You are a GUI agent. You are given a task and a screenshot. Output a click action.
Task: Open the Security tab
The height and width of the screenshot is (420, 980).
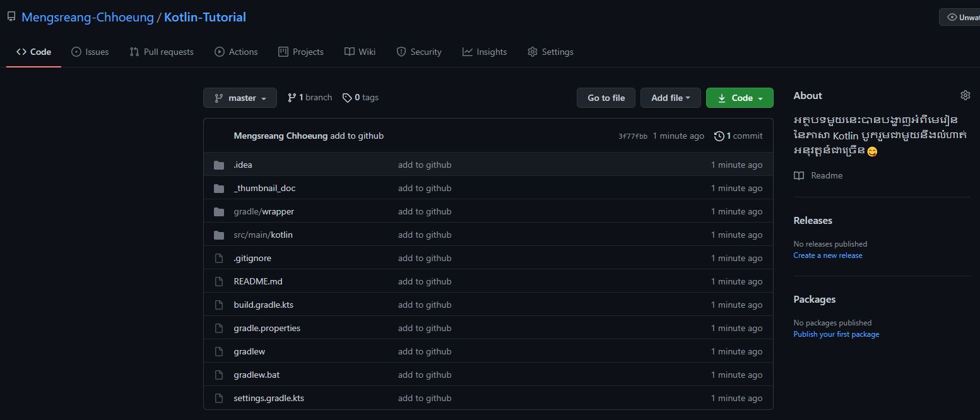419,52
